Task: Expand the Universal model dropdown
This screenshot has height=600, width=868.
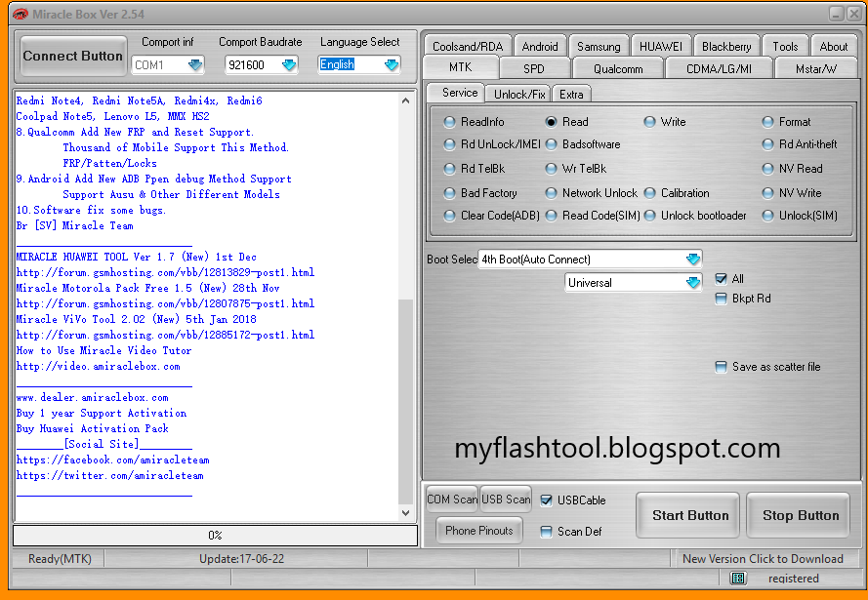Action: point(693,283)
